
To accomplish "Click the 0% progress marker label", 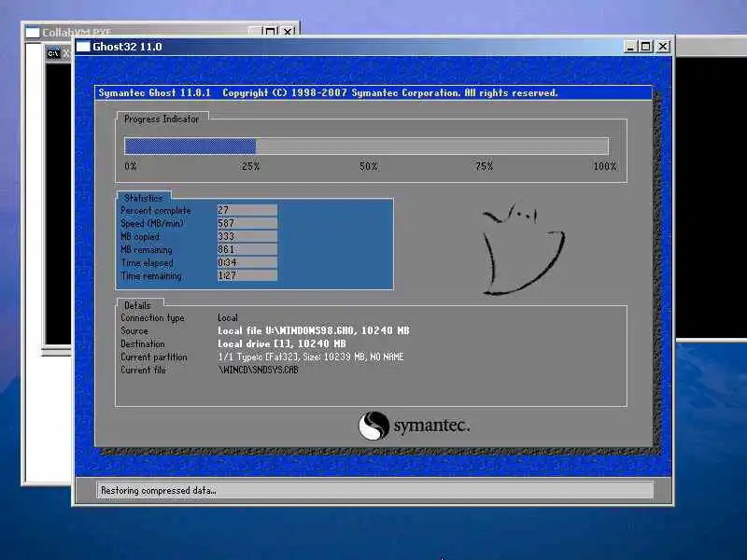I will pyautogui.click(x=131, y=166).
